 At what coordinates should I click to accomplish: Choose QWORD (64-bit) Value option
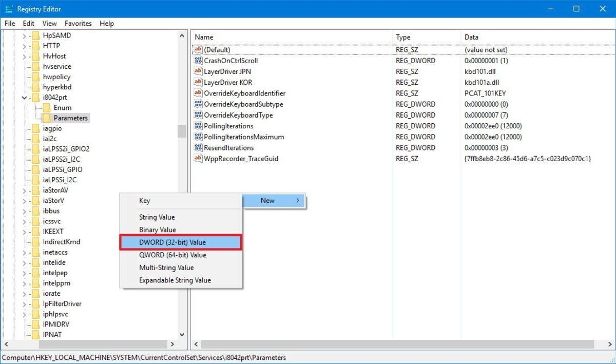point(174,255)
